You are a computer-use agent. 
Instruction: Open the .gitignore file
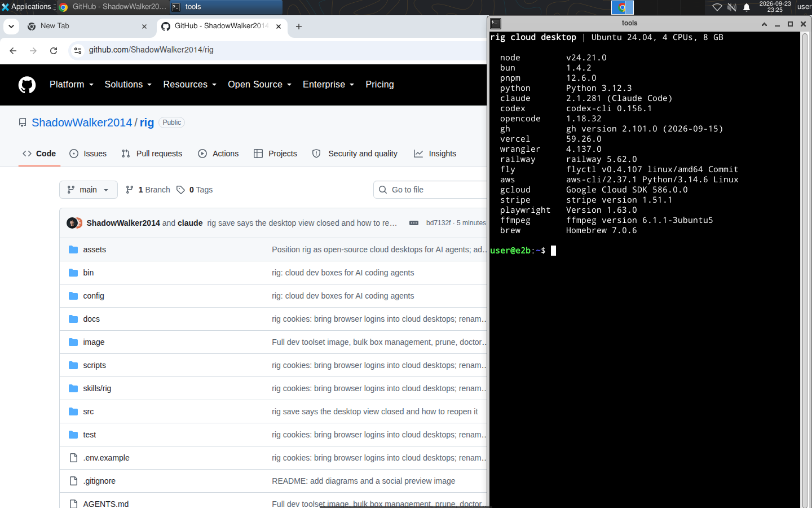[99, 481]
